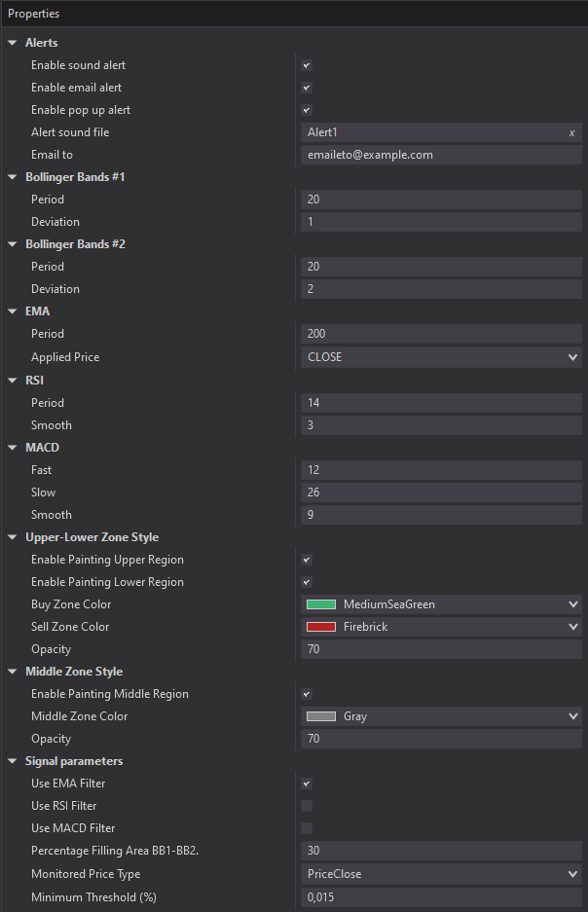This screenshot has width=588, height=912.
Task: Click the RSI Smooth value field
Action: [x=441, y=425]
